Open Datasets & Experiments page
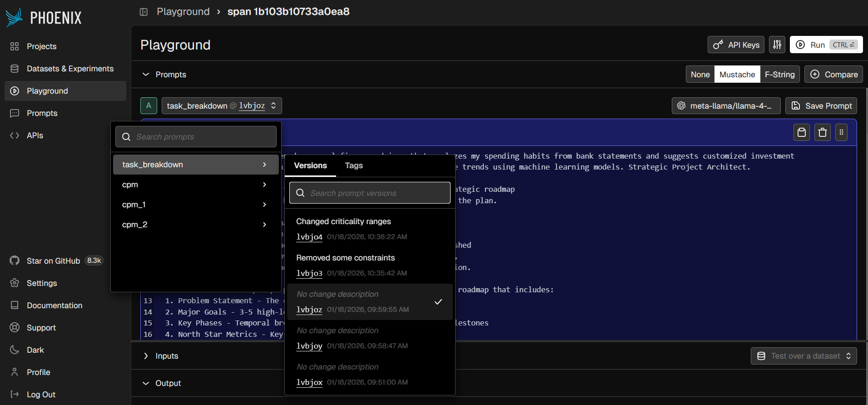 65,69
